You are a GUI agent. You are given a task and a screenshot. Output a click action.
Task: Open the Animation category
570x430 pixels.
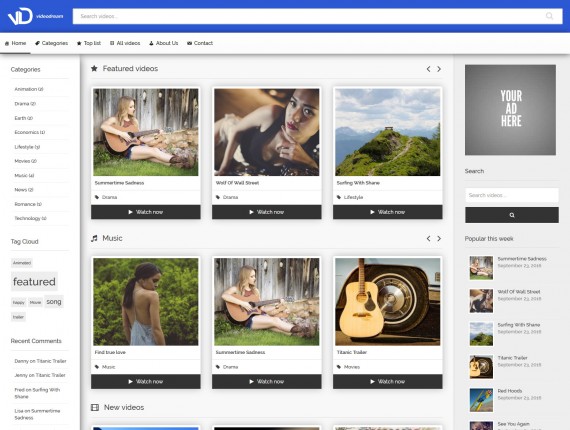(29, 89)
